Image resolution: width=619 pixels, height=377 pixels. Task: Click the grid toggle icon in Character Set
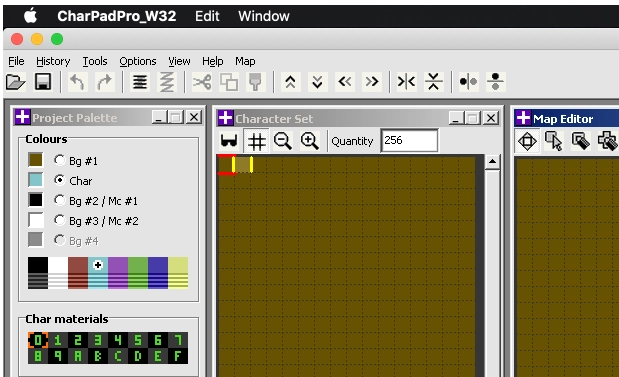[x=256, y=141]
